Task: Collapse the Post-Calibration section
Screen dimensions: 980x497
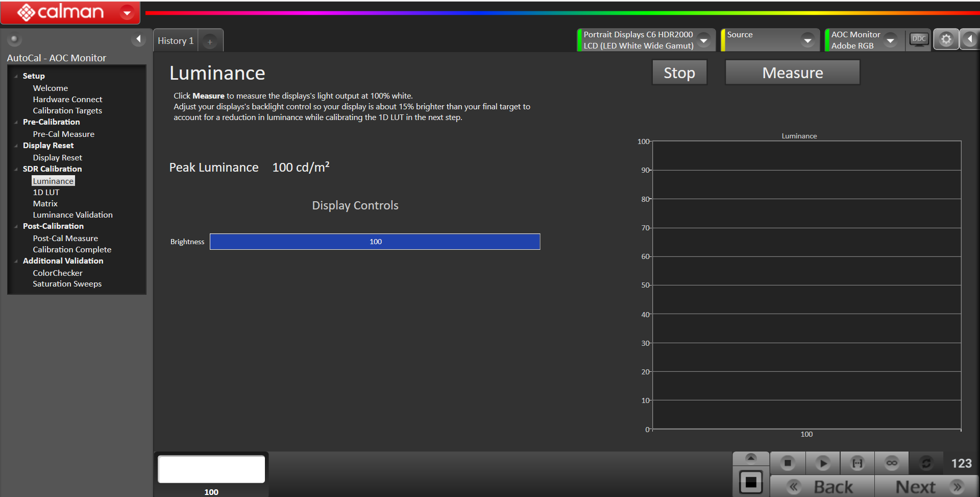Action: [x=16, y=226]
